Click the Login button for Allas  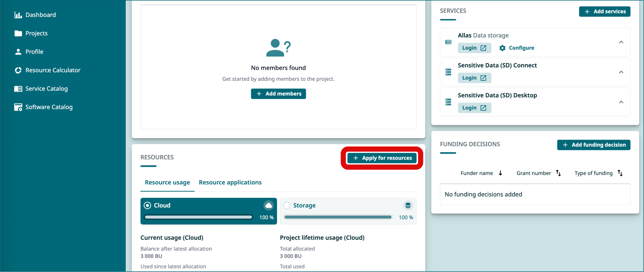click(474, 48)
